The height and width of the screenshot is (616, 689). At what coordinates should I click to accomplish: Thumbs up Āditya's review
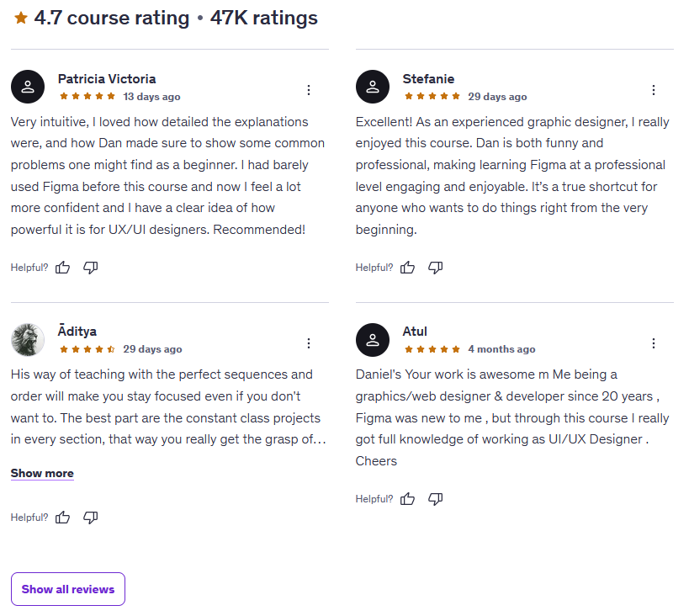click(63, 518)
